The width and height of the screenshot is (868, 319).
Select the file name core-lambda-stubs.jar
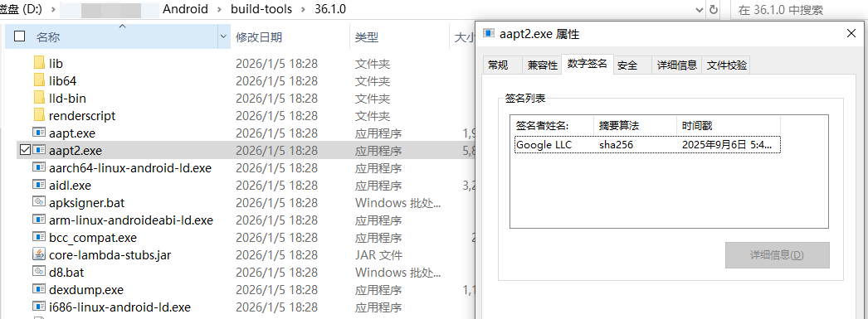point(110,255)
